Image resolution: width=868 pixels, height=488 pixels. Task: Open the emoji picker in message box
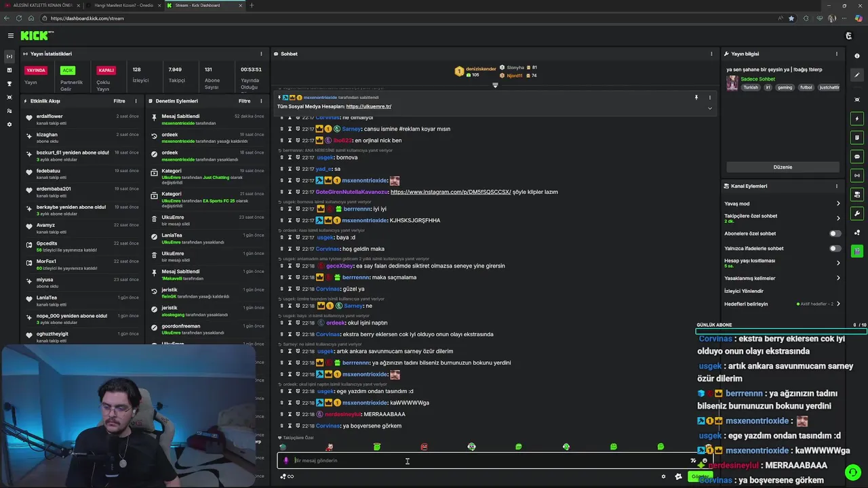tap(705, 461)
